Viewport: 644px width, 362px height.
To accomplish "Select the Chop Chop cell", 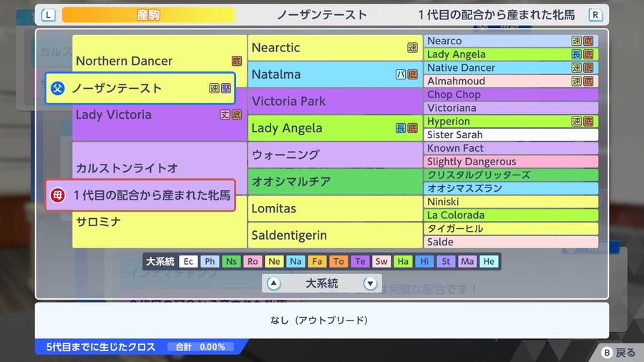I will click(x=511, y=94).
